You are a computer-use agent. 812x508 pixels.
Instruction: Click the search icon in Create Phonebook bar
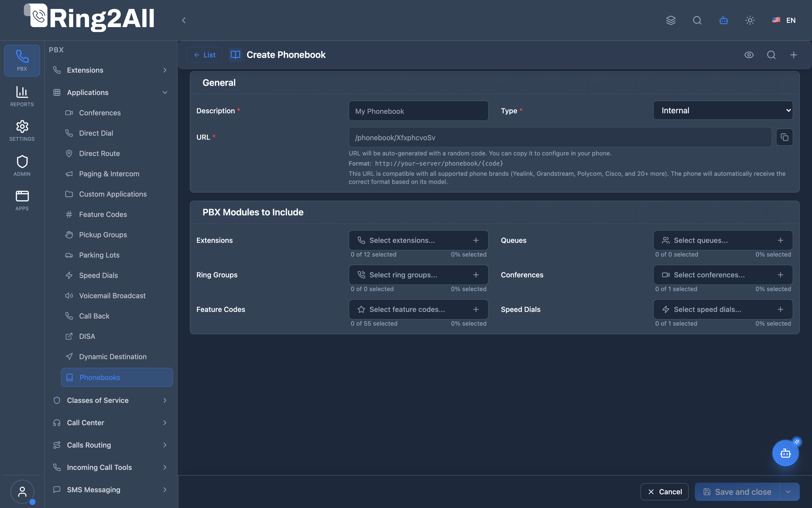(771, 55)
